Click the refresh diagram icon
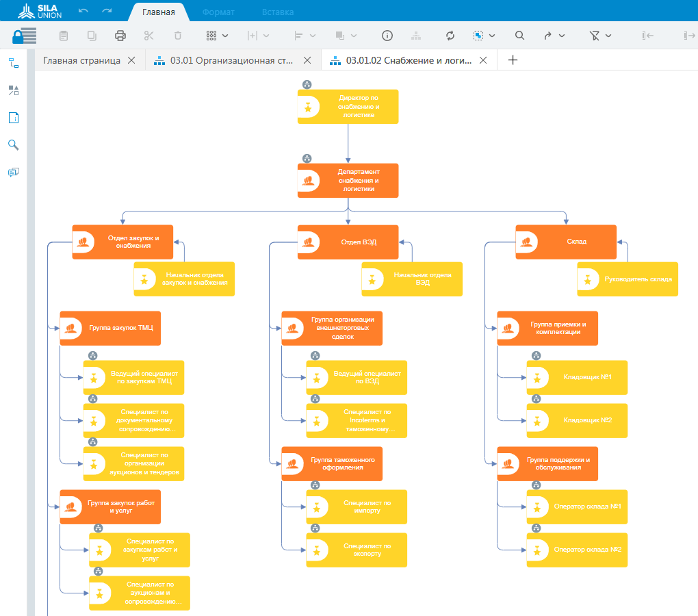This screenshot has height=616, width=698. (x=450, y=36)
